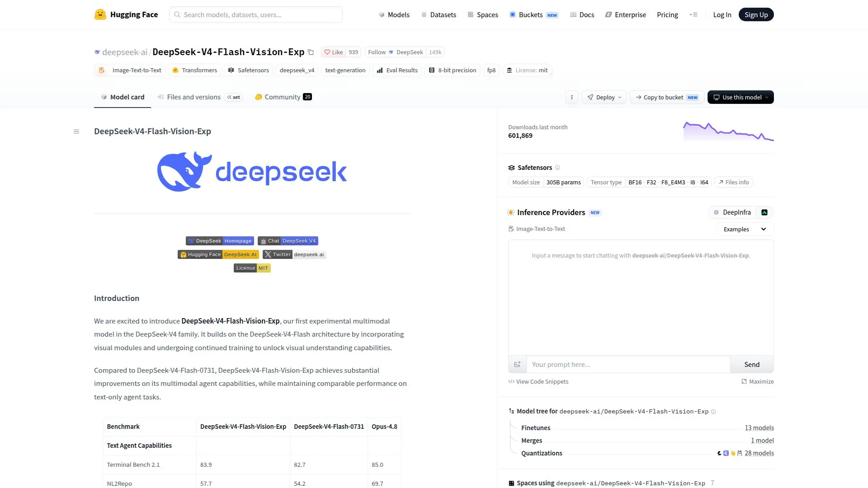Open Pricing in the top navigation
This screenshot has width=868, height=488.
[x=667, y=14]
